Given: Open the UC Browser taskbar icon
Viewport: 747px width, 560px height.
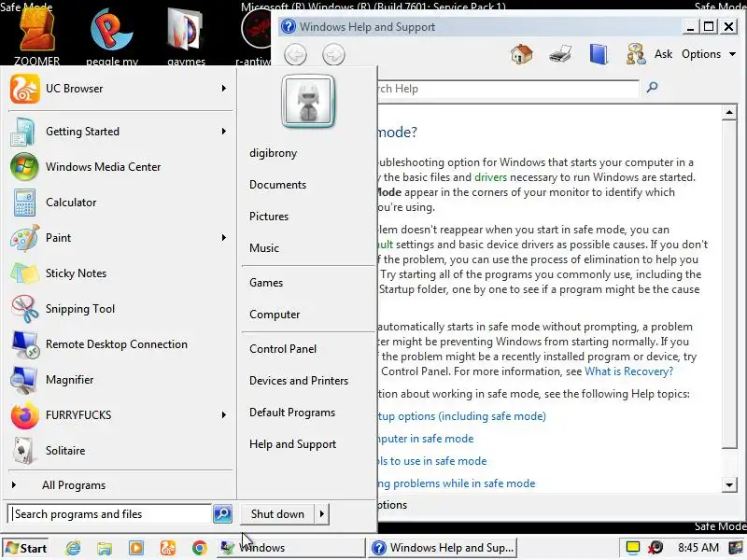Looking at the screenshot, I should (x=168, y=548).
